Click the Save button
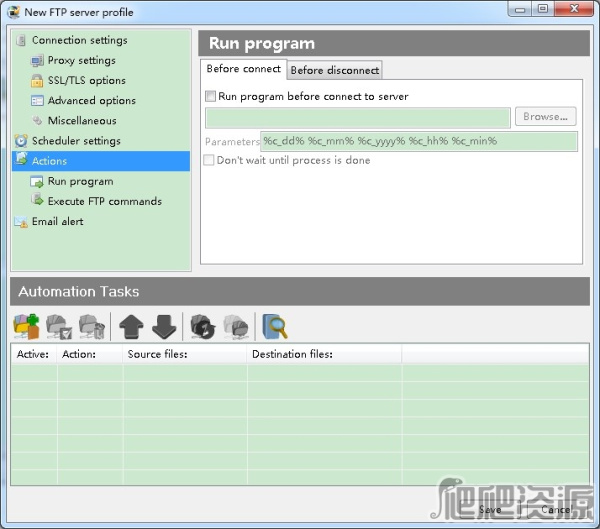Viewport: 600px width, 529px height. pos(490,510)
